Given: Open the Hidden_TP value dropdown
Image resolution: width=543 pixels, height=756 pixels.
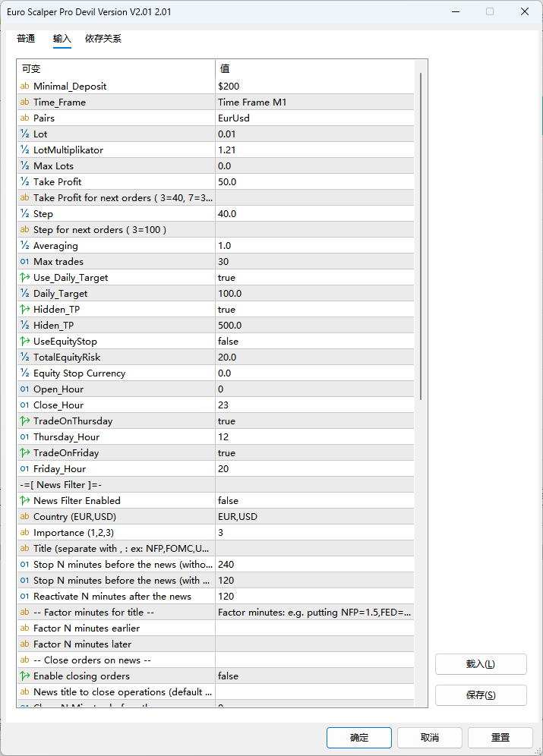Looking at the screenshot, I should click(314, 310).
